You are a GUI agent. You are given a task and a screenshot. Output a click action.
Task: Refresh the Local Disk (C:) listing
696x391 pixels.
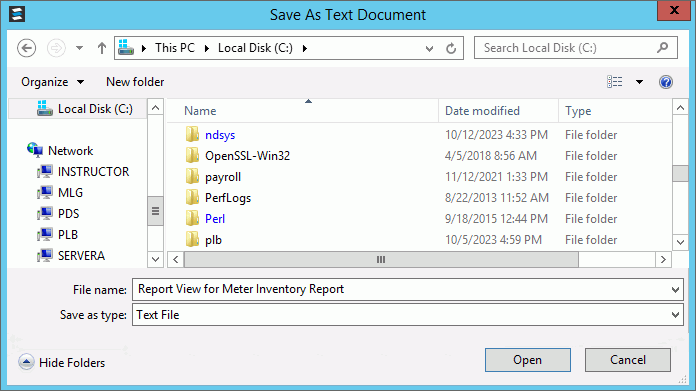coord(451,48)
